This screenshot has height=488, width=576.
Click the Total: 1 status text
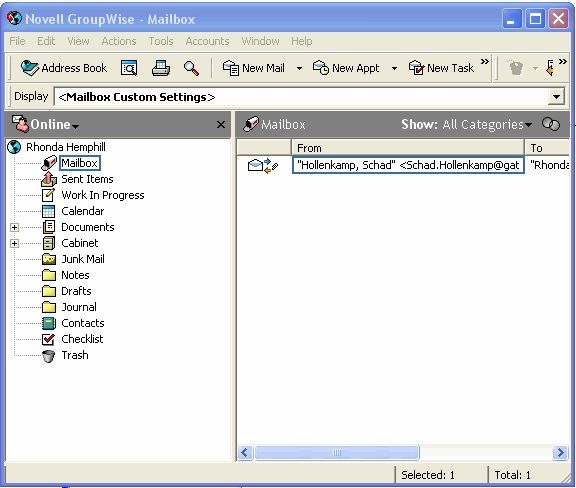click(x=512, y=475)
